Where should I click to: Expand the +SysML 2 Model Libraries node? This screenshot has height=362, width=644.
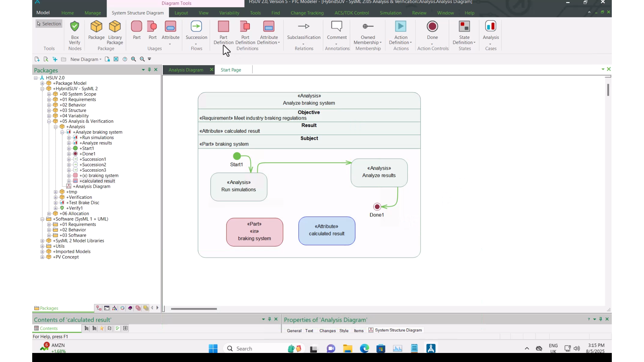click(x=42, y=241)
